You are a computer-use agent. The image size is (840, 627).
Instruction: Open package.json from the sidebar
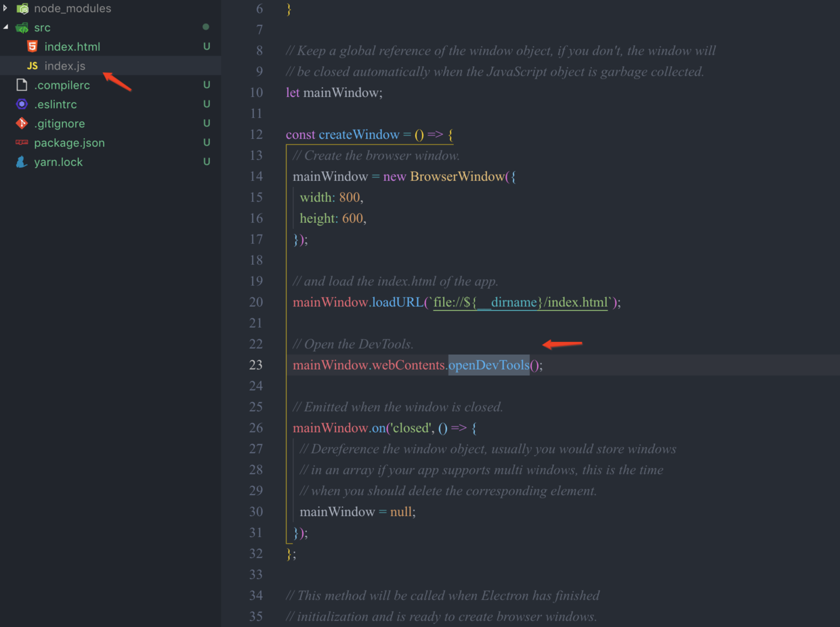[69, 143]
